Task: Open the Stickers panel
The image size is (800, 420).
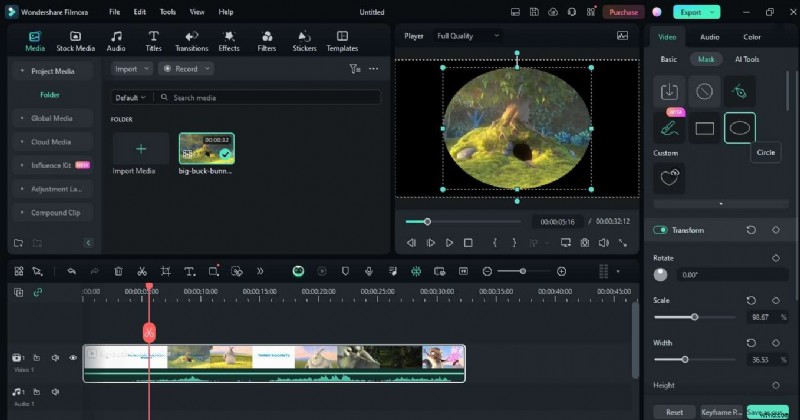Action: (304, 41)
